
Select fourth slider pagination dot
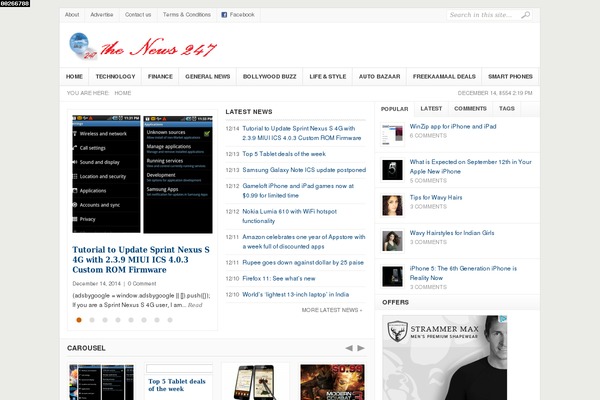(x=118, y=320)
